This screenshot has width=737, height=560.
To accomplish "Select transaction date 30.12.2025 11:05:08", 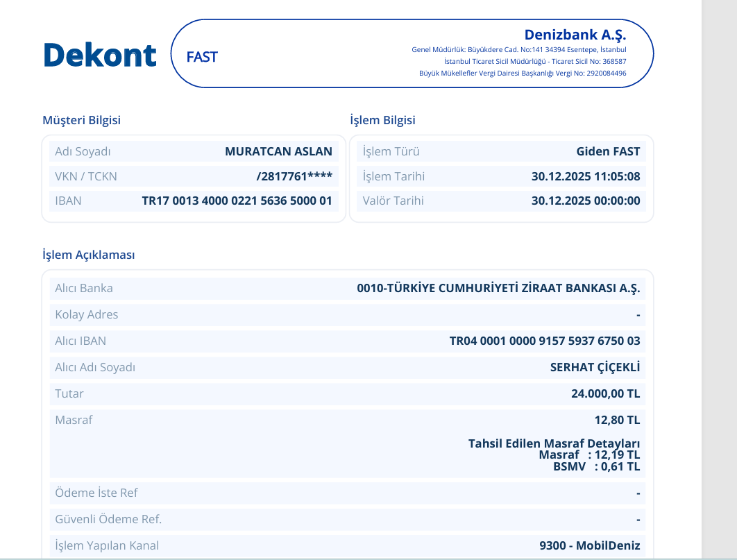I will (x=586, y=176).
